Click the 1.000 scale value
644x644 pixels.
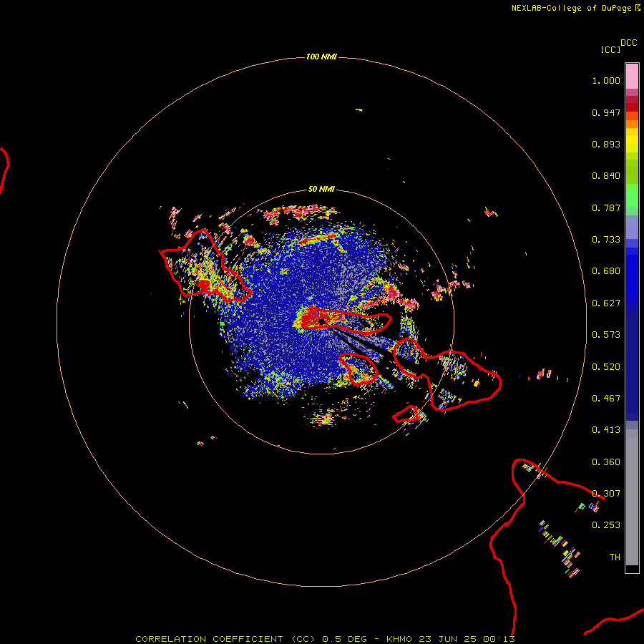606,80
